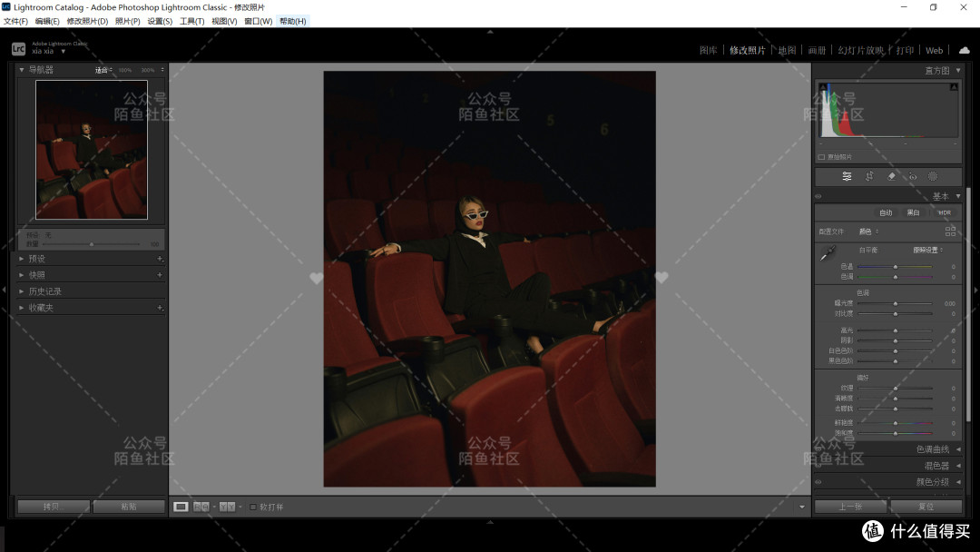Viewport: 980px width, 552px height.
Task: Collapse the 基本 panel triangle
Action: 958,196
